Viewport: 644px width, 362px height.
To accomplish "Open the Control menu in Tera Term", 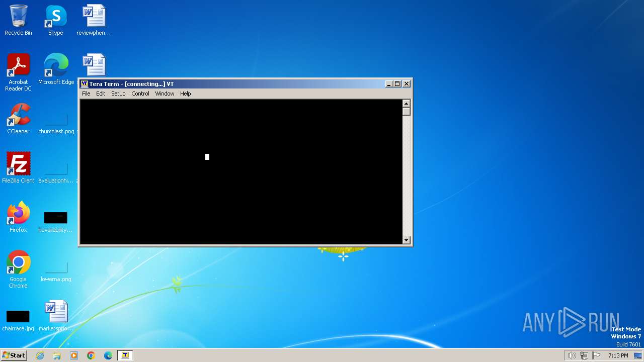I will (x=140, y=94).
